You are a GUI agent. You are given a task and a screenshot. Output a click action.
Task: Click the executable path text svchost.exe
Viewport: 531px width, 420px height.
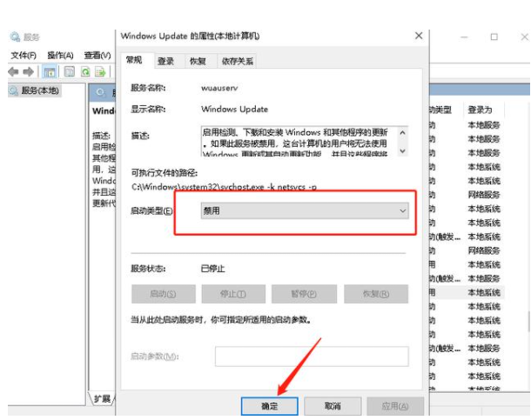225,187
